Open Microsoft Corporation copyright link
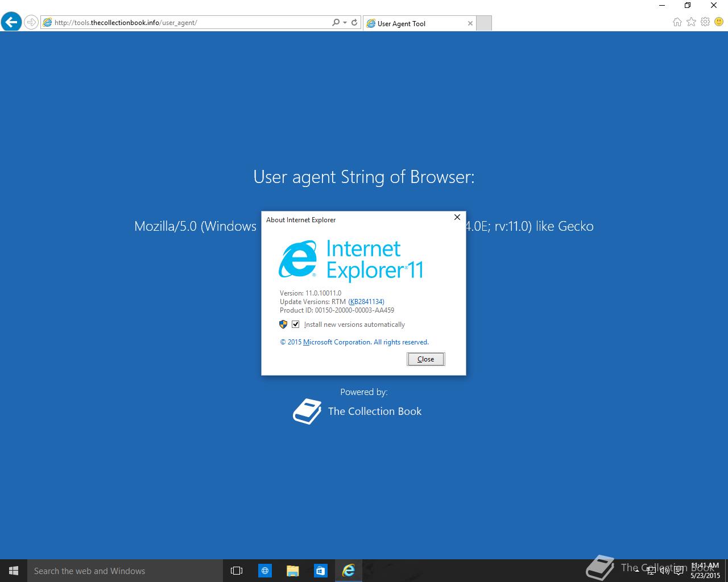This screenshot has height=582, width=728. (337, 342)
